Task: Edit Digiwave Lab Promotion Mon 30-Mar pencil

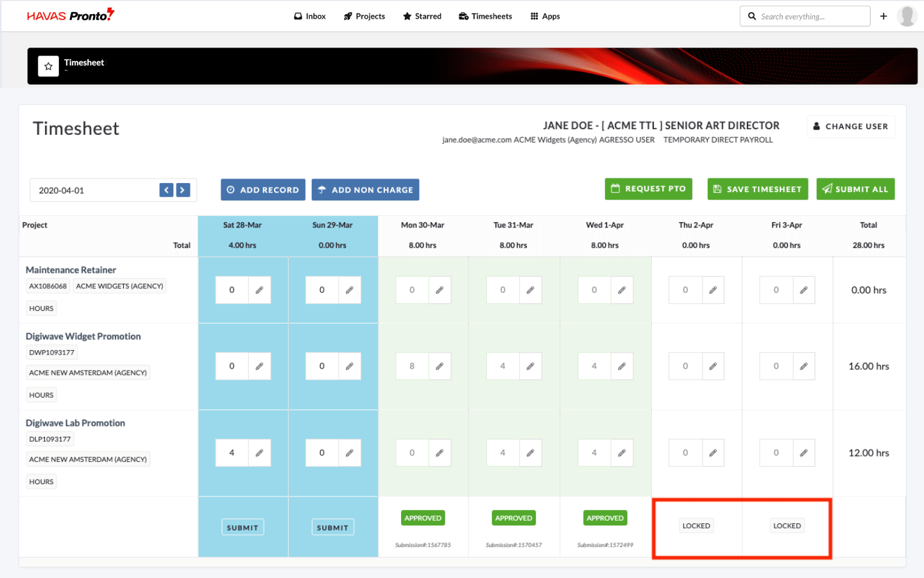Action: (440, 453)
